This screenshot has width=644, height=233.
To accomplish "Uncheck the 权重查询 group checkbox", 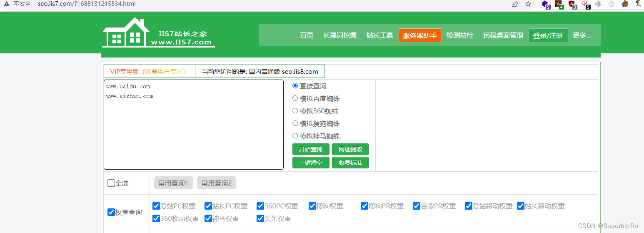I will 111,212.
